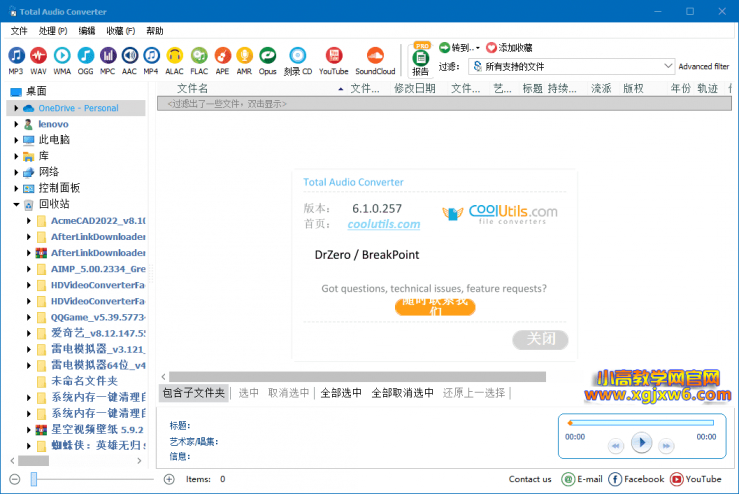Open the coolutils.com homepage link
Viewport: 739px width, 494px height.
pos(384,224)
